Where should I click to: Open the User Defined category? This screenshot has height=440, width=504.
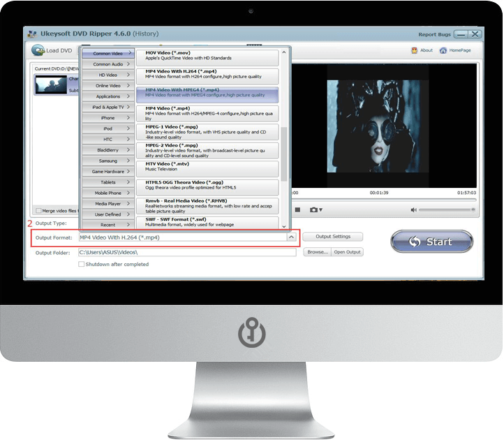[108, 214]
